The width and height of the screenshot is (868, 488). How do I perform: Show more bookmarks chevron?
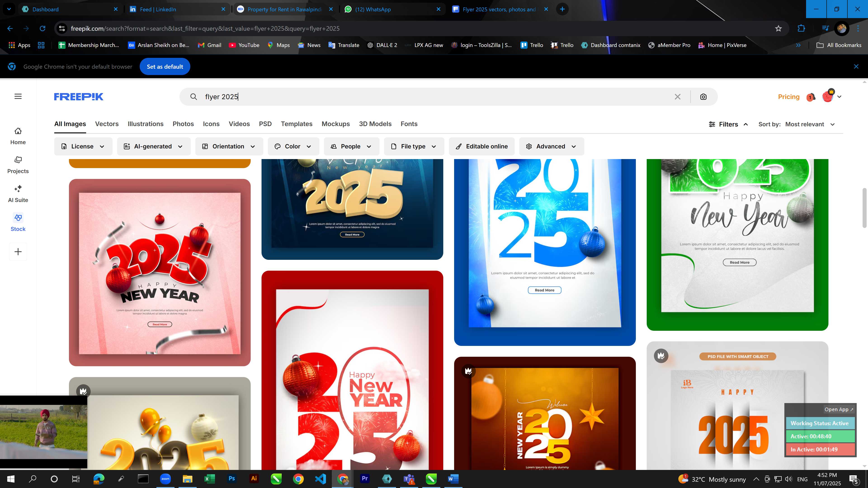point(798,45)
